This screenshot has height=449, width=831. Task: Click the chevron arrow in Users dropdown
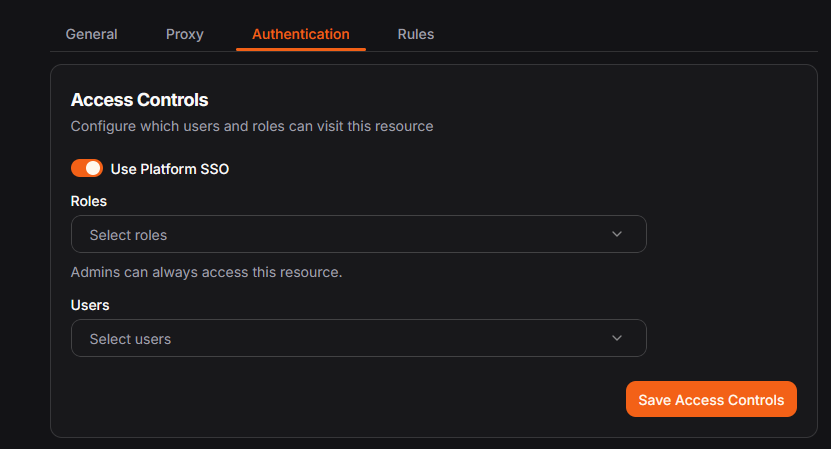coord(617,338)
